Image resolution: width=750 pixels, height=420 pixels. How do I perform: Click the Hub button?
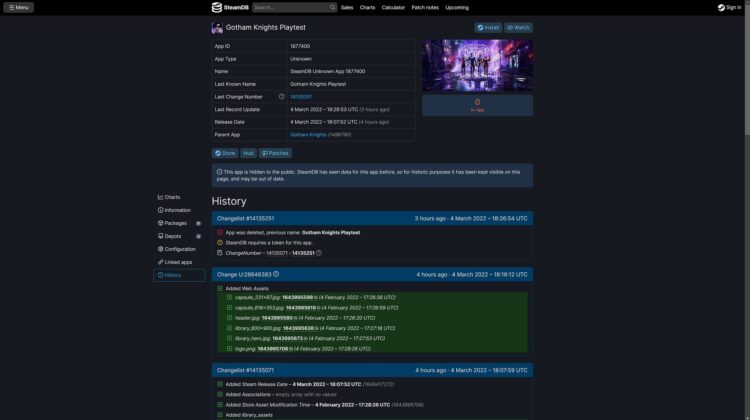pos(248,153)
